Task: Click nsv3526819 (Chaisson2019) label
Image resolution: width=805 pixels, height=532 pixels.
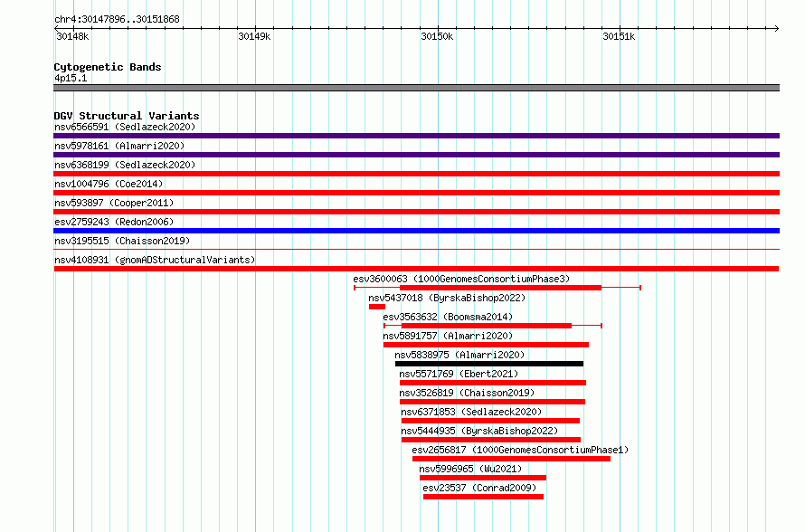Action: [467, 393]
